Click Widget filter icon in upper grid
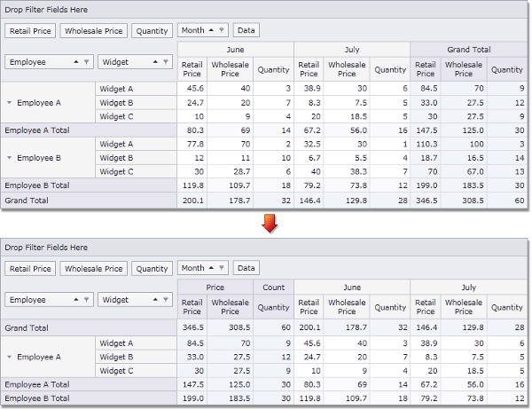Image resolution: width=532 pixels, height=410 pixels. click(x=167, y=62)
